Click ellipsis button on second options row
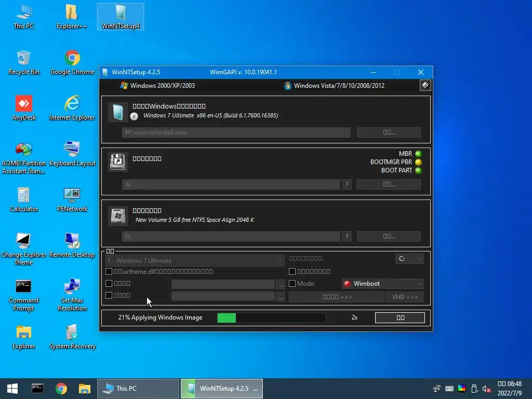The width and height of the screenshot is (532, 399). (x=281, y=297)
